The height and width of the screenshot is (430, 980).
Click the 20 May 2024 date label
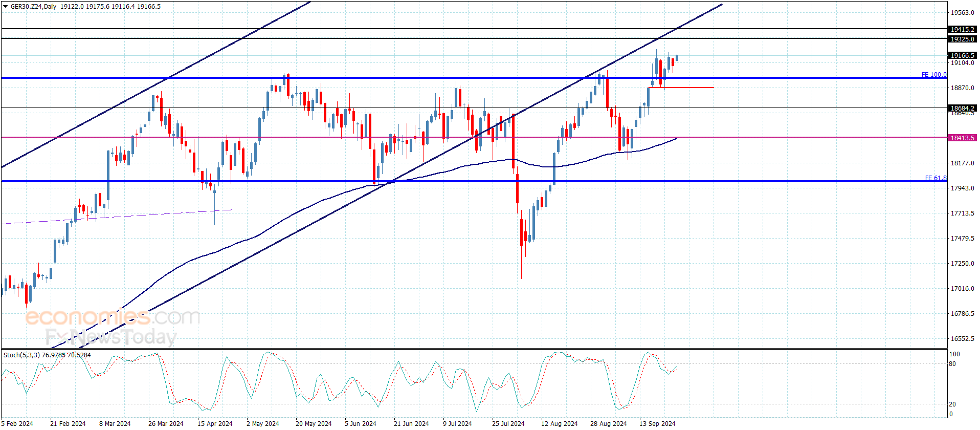[x=314, y=423]
